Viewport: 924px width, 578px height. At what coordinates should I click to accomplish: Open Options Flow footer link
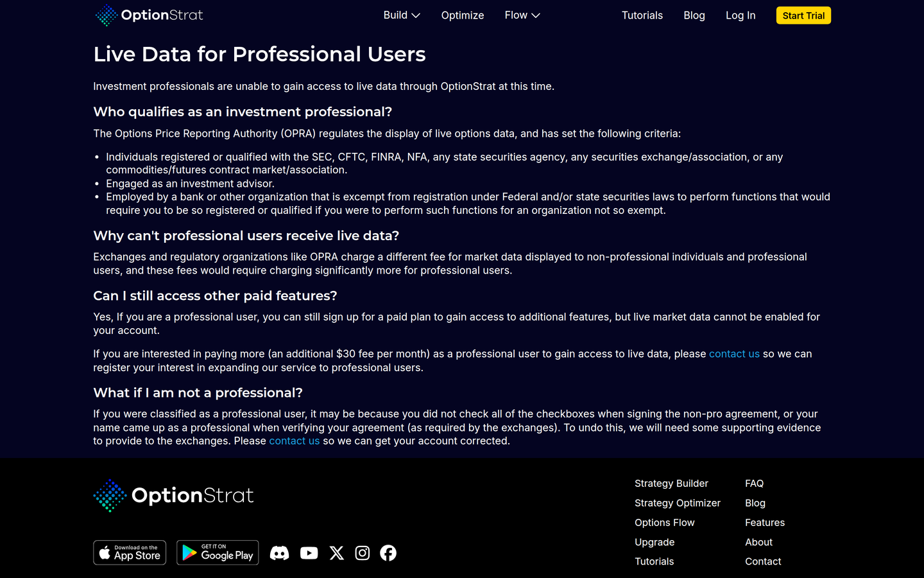pos(665,523)
